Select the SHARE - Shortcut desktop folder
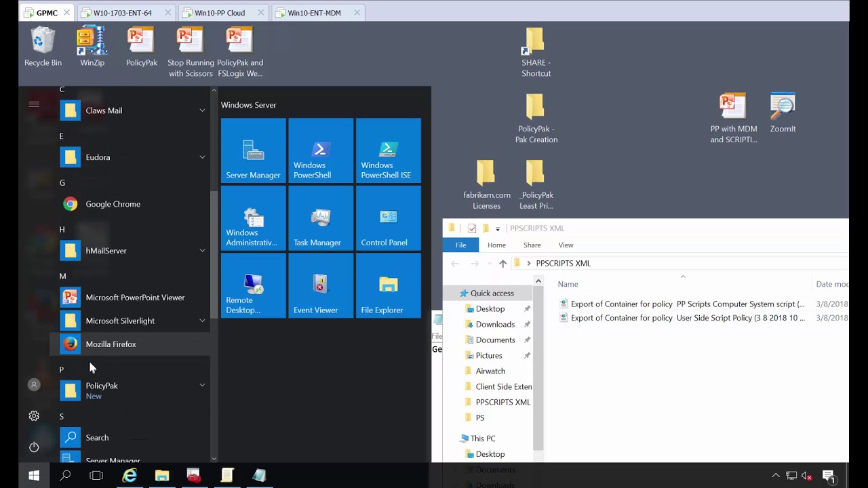Screen dimensions: 868x488 [536, 52]
